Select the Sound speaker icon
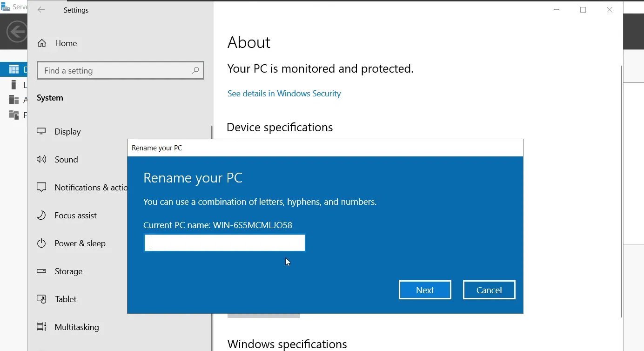The width and height of the screenshot is (644, 351). point(41,160)
